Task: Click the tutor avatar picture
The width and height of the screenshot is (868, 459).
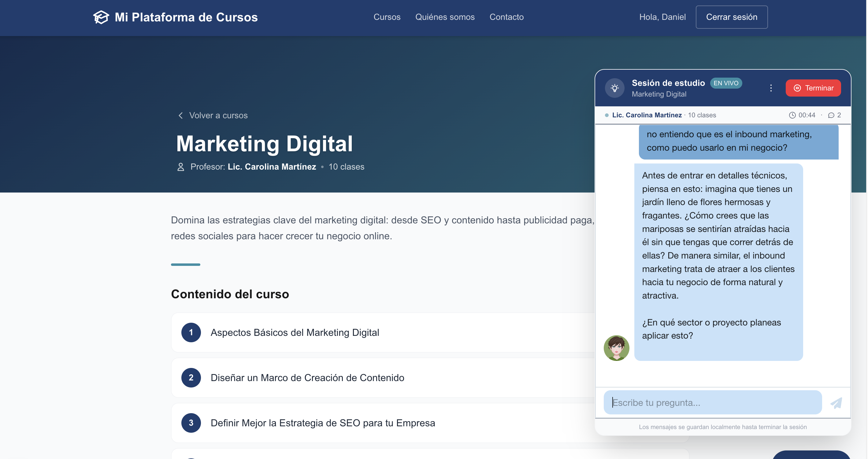Action: [616, 348]
